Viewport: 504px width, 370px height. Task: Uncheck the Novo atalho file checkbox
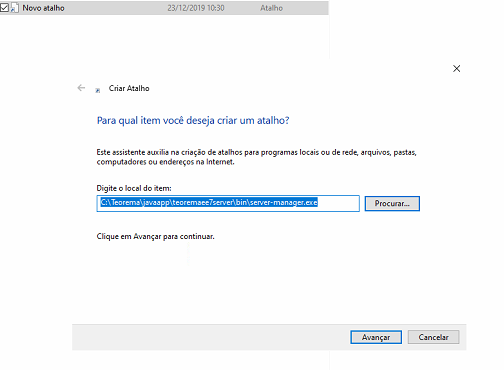4,8
